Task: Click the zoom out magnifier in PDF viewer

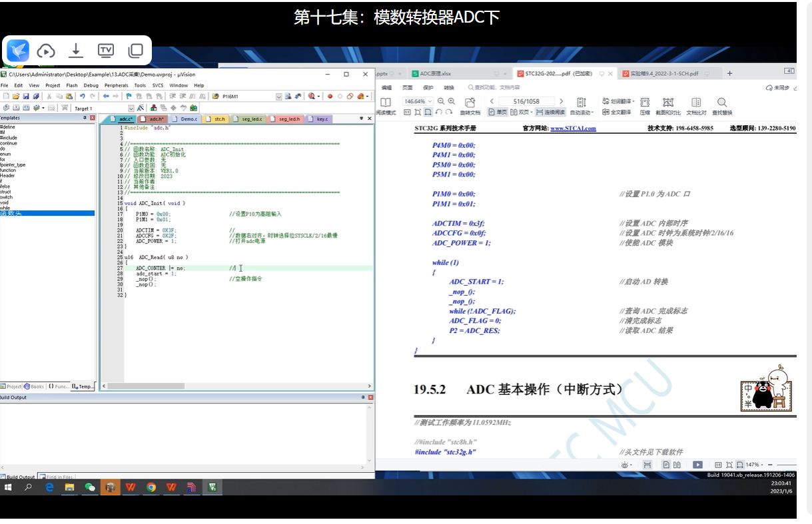Action: [x=441, y=101]
